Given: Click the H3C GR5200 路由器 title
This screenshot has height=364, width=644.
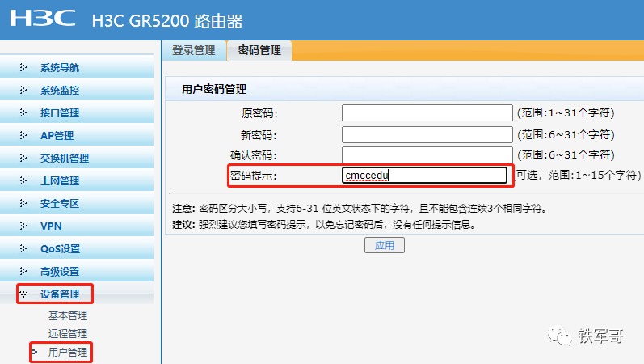Looking at the screenshot, I should click(x=167, y=21).
